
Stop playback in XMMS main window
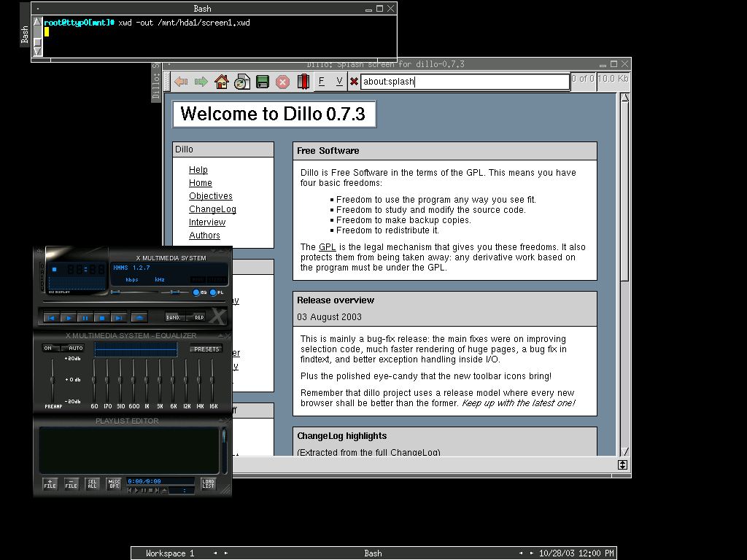point(101,318)
